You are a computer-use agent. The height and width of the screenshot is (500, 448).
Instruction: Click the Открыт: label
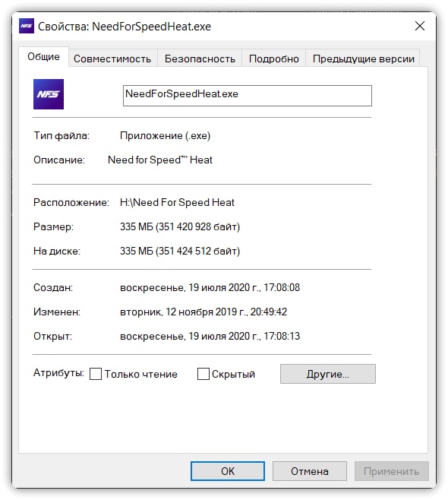coord(53,336)
